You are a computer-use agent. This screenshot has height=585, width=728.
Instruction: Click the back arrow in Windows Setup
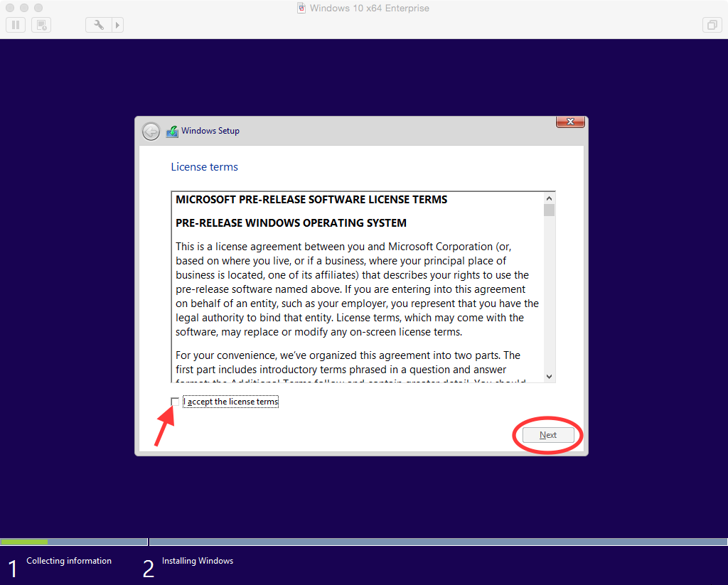pyautogui.click(x=151, y=132)
